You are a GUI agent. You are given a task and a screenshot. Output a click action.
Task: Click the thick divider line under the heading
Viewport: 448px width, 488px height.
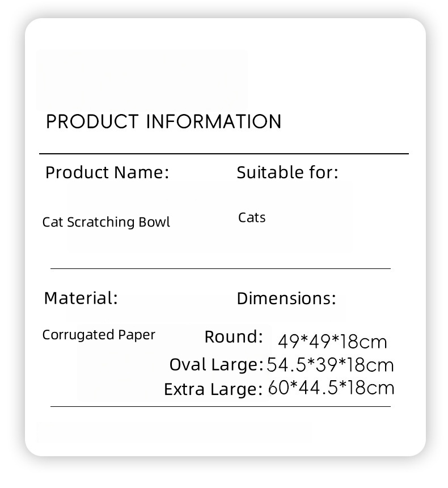tap(223, 153)
